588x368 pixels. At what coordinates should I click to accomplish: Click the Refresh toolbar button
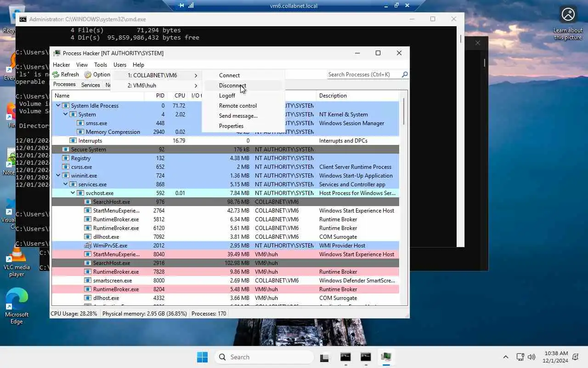[x=66, y=75]
